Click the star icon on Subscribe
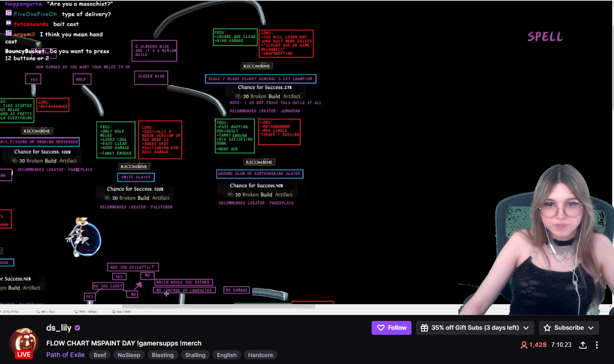This screenshot has height=364, width=614. tap(547, 327)
